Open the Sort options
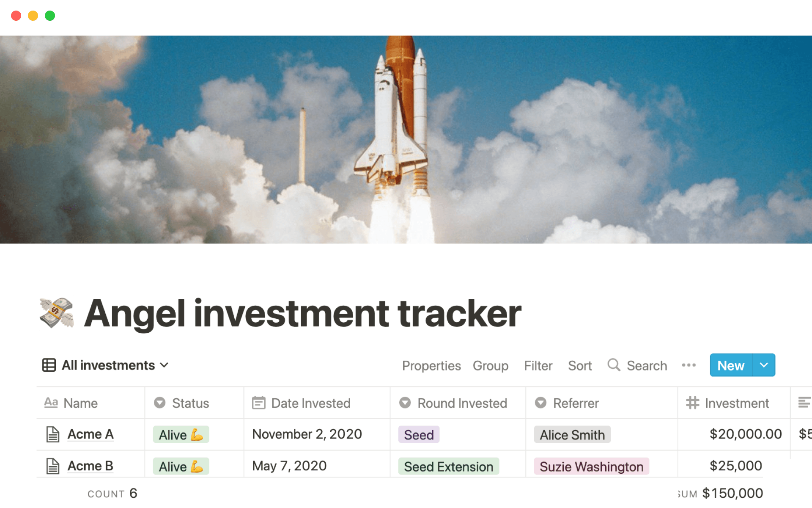The height and width of the screenshot is (508, 812). pyautogui.click(x=579, y=365)
